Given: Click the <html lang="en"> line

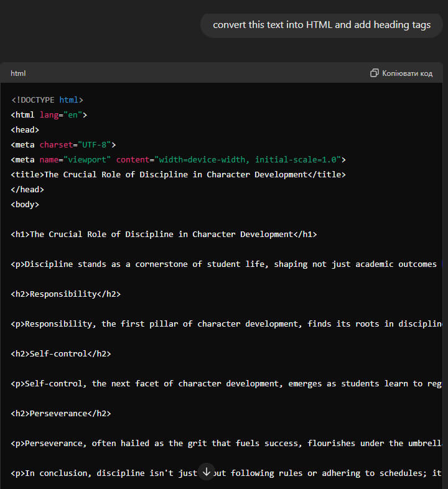Looking at the screenshot, I should pyautogui.click(x=49, y=114).
